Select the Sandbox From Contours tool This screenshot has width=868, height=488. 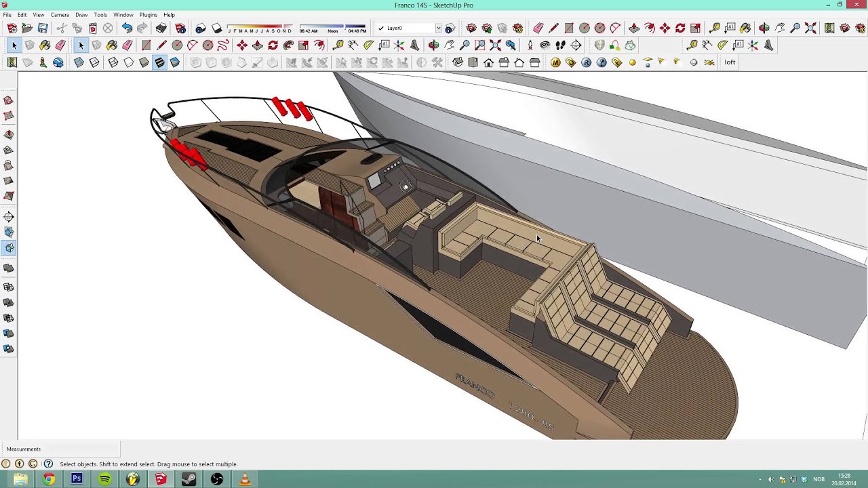click(8, 100)
